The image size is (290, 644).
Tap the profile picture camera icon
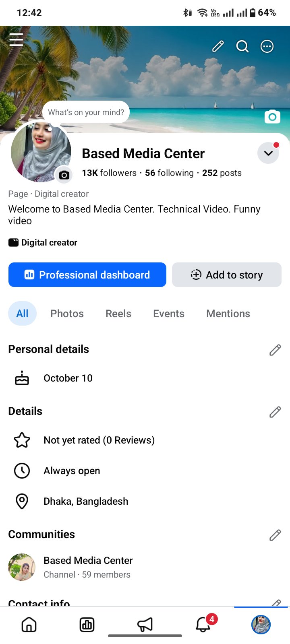pyautogui.click(x=64, y=175)
